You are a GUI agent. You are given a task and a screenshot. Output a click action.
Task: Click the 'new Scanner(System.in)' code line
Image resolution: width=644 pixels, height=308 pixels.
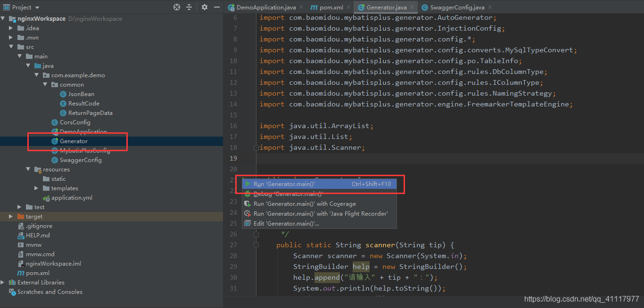pyautogui.click(x=380, y=256)
